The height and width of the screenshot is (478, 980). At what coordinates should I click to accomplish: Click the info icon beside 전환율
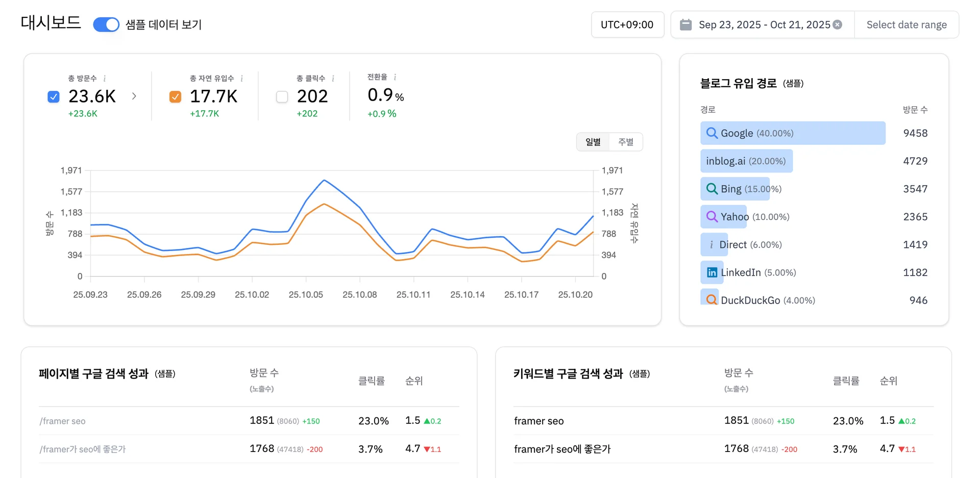395,77
